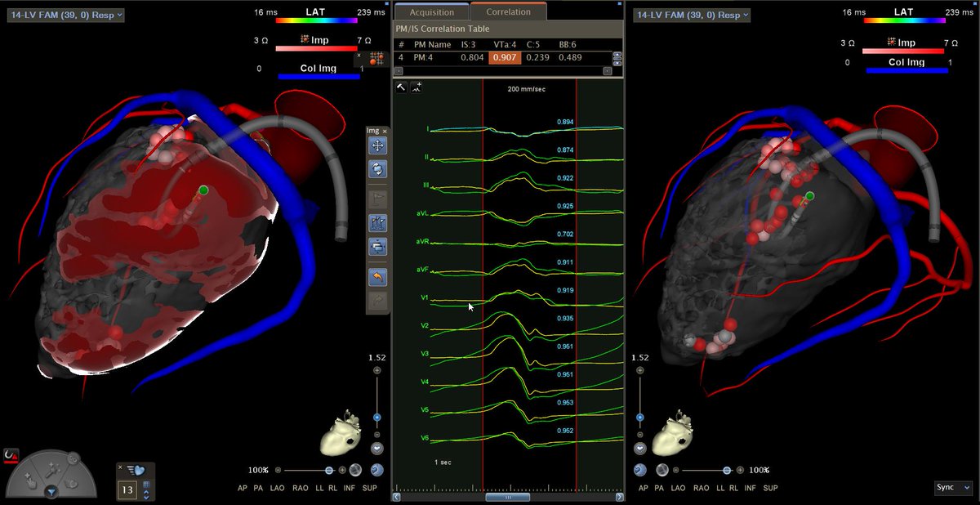
Task: Open left map selector 14-LV FAM dropdown
Action: 66,15
